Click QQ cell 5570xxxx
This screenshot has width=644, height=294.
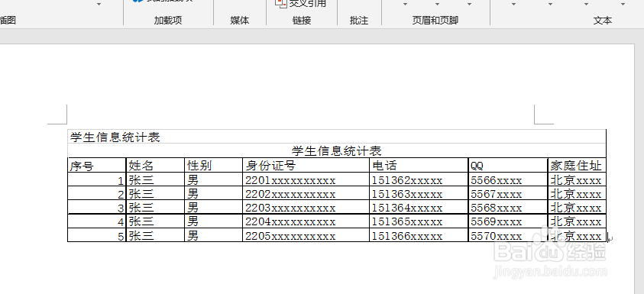click(x=508, y=235)
